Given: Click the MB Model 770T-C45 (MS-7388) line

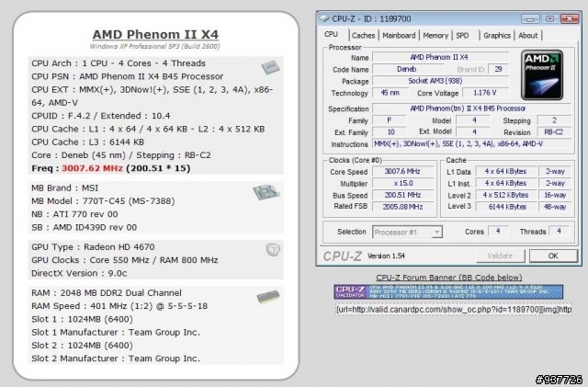Looking at the screenshot, I should coord(103,201).
